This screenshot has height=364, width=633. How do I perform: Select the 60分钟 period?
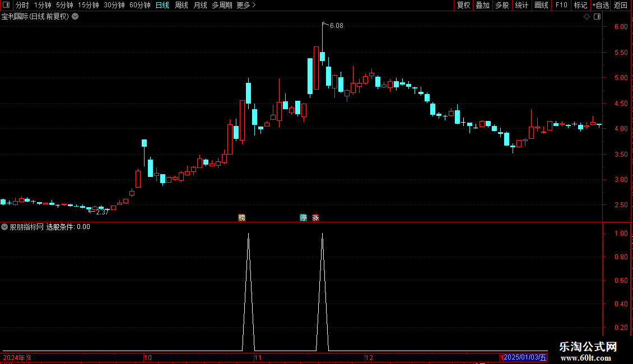click(140, 5)
